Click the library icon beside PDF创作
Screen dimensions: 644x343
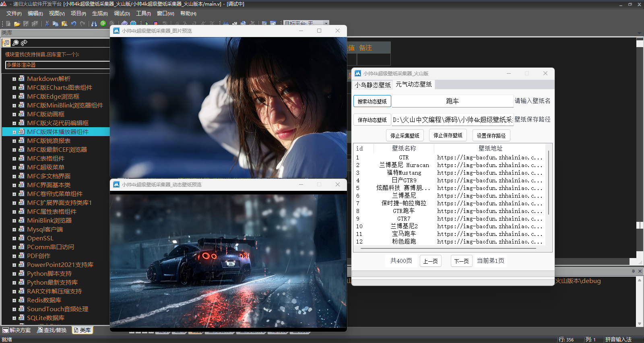click(21, 256)
